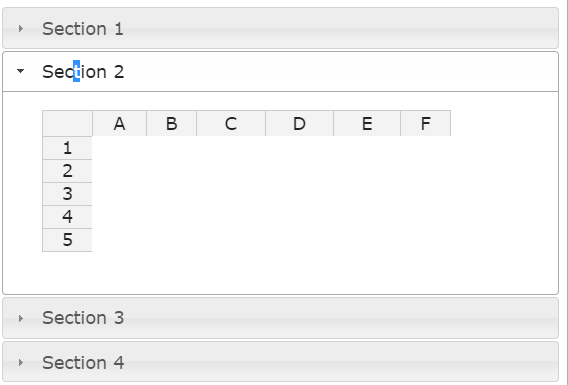Expand Section 3 triangle arrow

(x=21, y=318)
